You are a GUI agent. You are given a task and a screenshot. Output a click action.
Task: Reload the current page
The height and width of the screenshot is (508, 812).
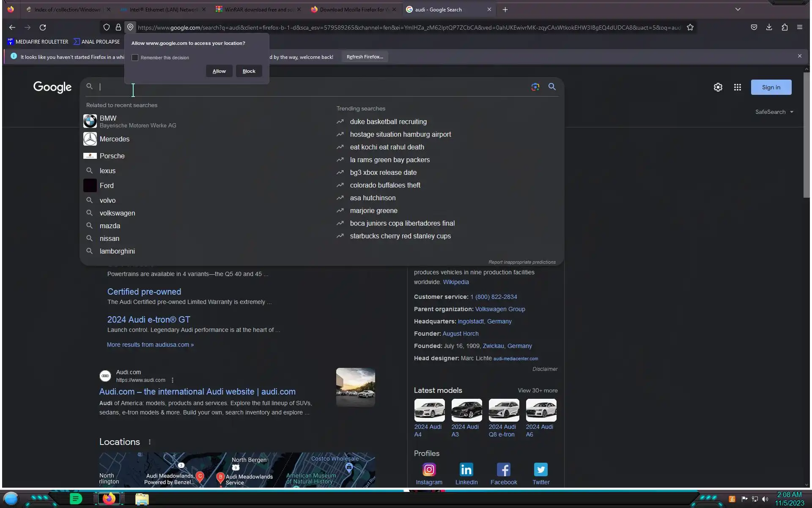[43, 28]
